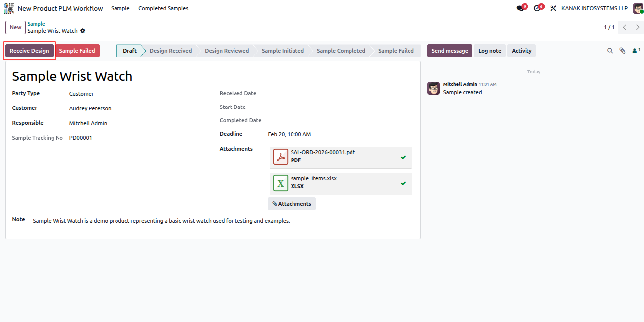The width and height of the screenshot is (644, 322).
Task: Click the Receive Design button
Action: click(x=29, y=51)
